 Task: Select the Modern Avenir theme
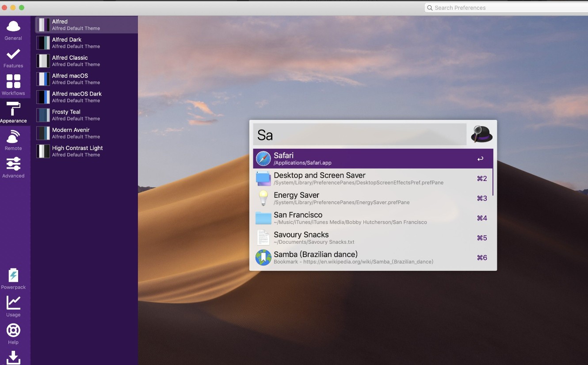pyautogui.click(x=87, y=133)
